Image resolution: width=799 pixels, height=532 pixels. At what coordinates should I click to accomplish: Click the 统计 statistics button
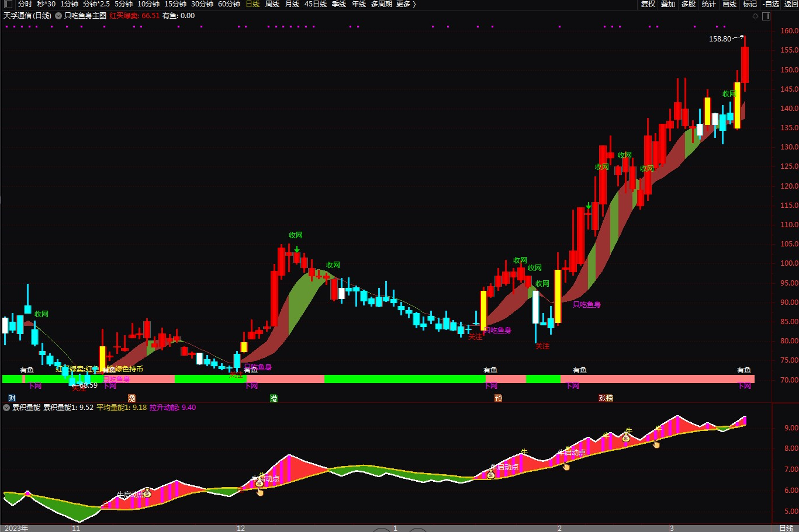(709, 4)
